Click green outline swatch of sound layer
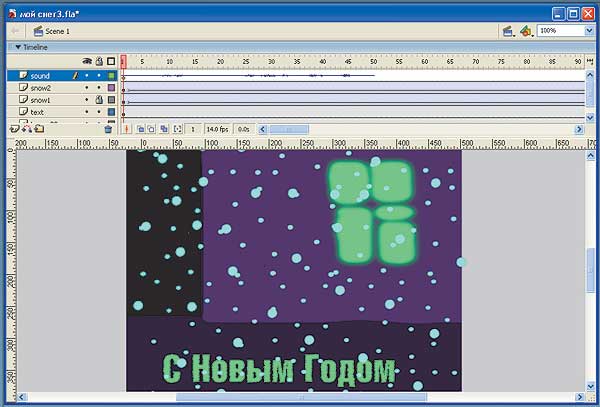The image size is (600, 407). pyautogui.click(x=111, y=76)
